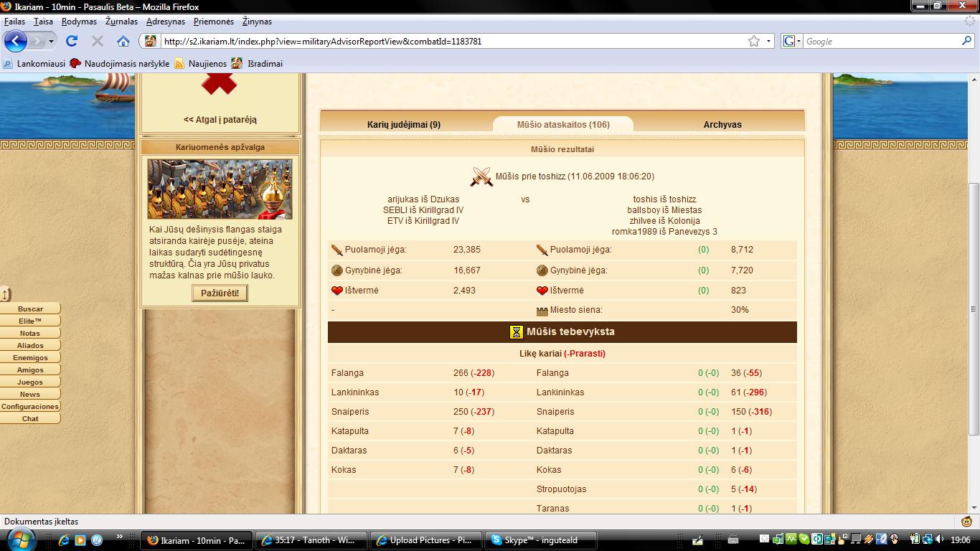Open the Išradimai bookmark
Image resolution: width=980 pixels, height=551 pixels.
pos(257,63)
